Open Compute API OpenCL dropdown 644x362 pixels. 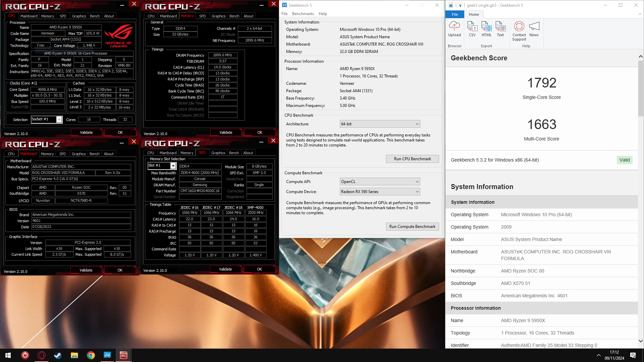pyautogui.click(x=380, y=182)
